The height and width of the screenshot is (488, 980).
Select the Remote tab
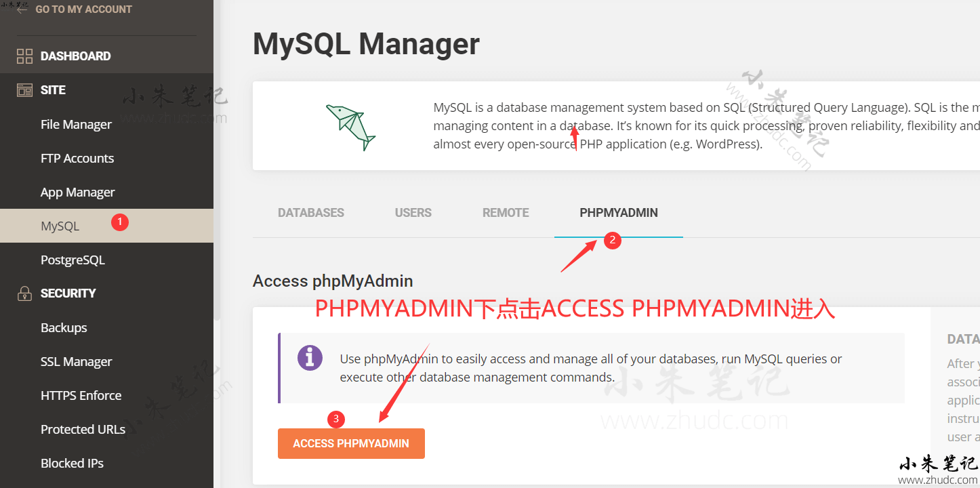(506, 213)
